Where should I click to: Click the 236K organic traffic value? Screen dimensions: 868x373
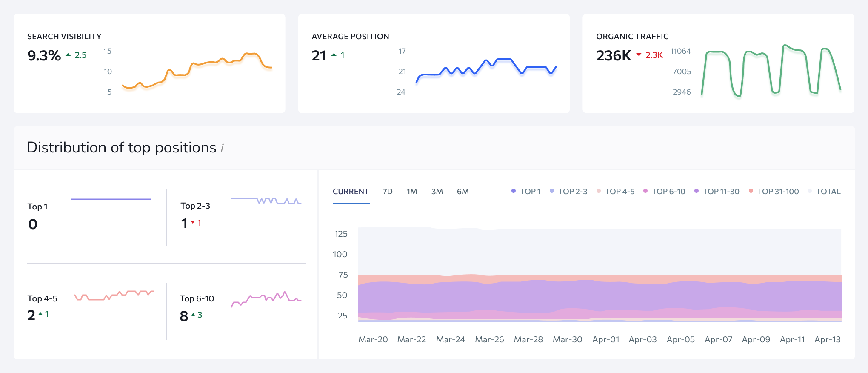[x=614, y=55]
